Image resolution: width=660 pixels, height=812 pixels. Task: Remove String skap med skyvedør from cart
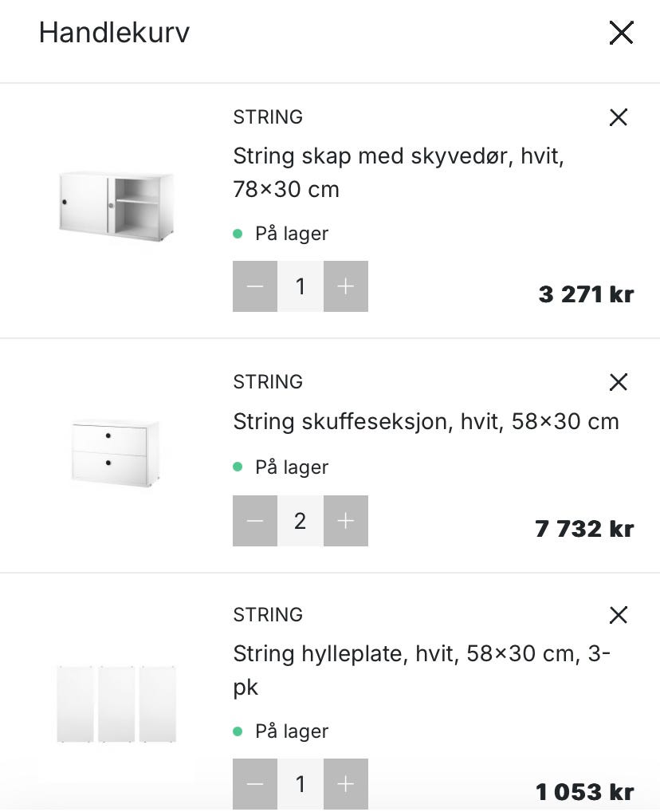pos(618,117)
